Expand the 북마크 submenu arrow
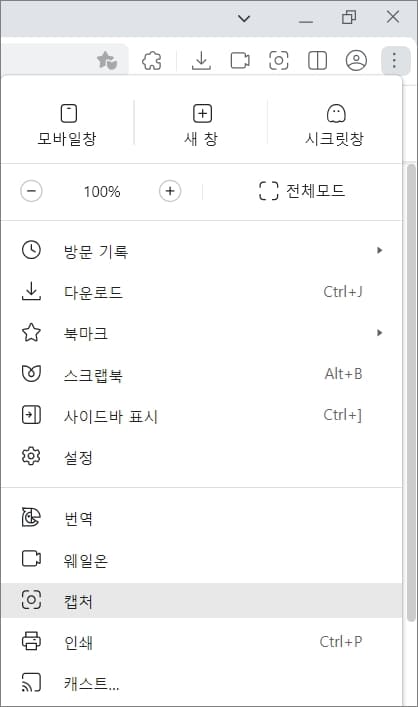The image size is (418, 707). 380,333
